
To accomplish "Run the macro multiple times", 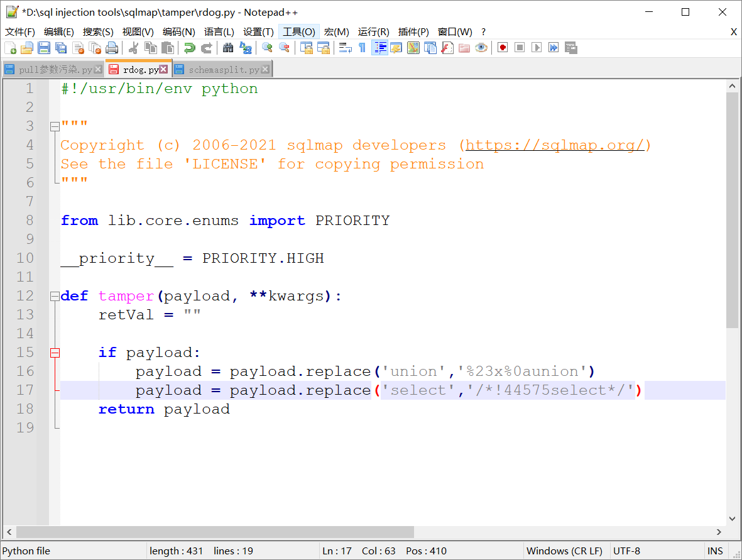I will [554, 48].
